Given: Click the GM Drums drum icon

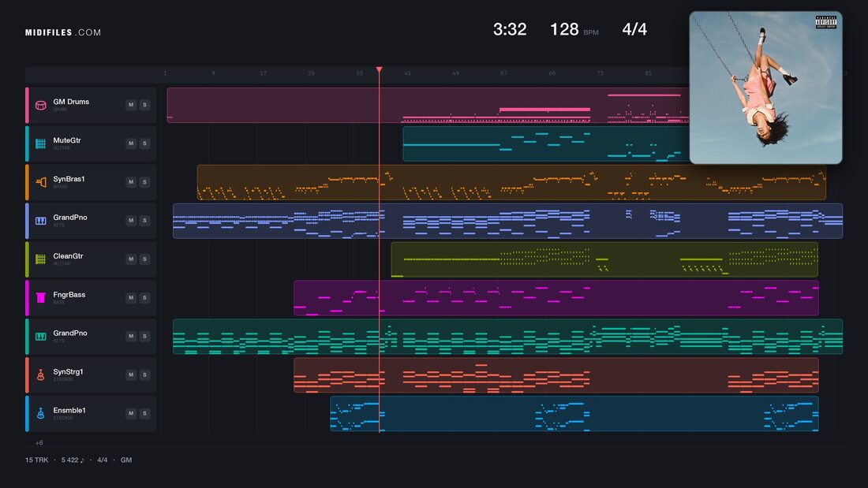Looking at the screenshot, I should coord(40,105).
